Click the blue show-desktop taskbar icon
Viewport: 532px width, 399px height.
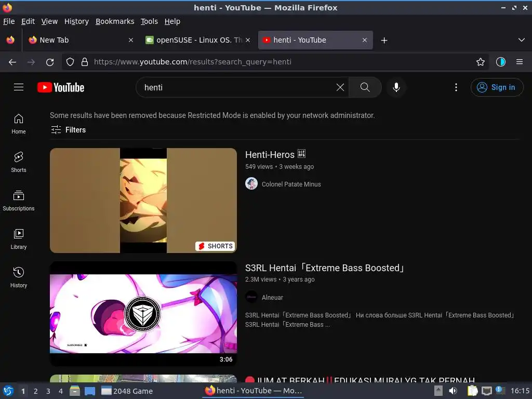pyautogui.click(x=90, y=391)
